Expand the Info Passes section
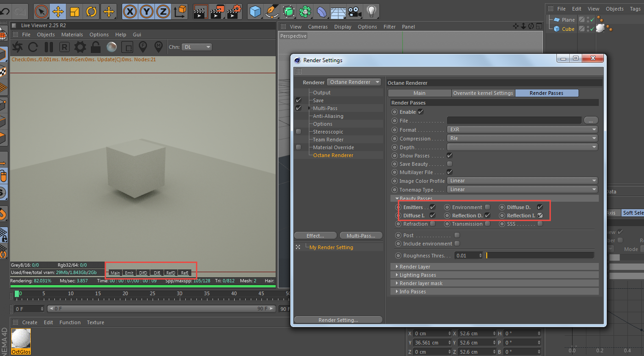 494,292
